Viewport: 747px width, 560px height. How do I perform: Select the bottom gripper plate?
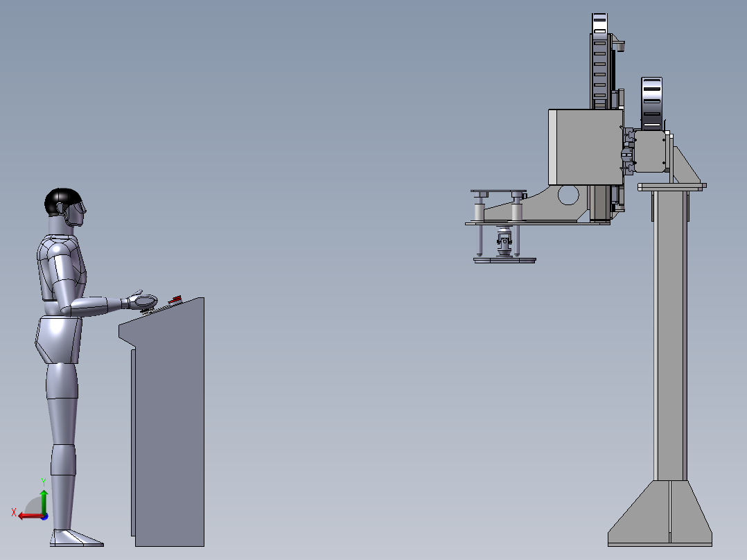coord(504,261)
